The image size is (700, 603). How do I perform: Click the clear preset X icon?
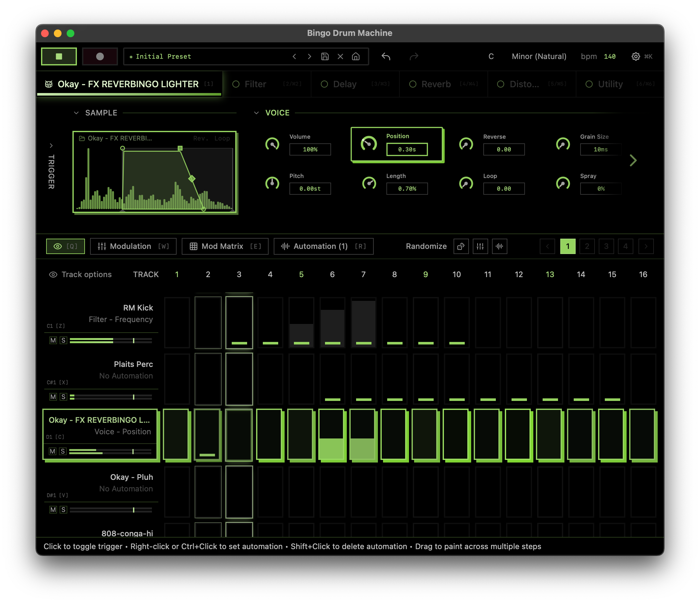pos(340,56)
